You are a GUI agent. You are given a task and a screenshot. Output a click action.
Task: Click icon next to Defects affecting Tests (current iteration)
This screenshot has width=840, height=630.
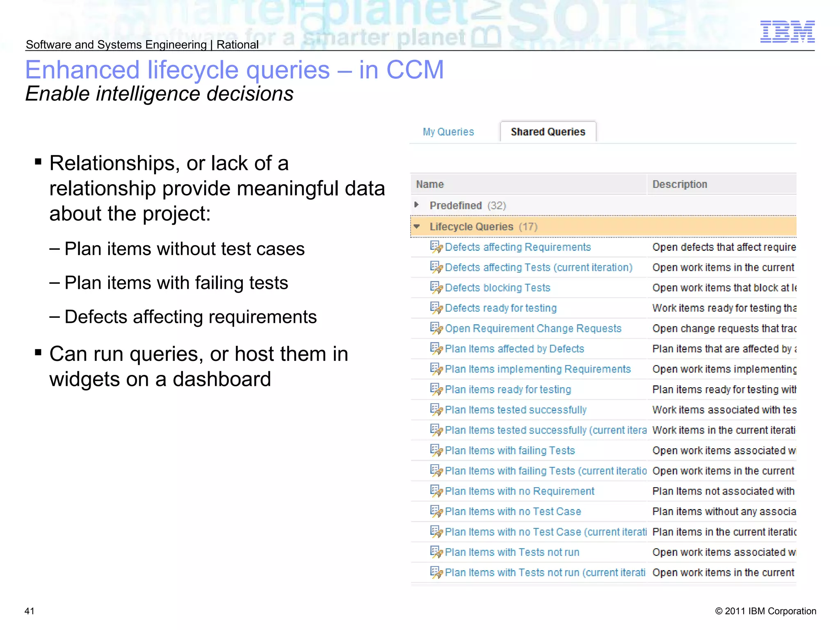(436, 267)
